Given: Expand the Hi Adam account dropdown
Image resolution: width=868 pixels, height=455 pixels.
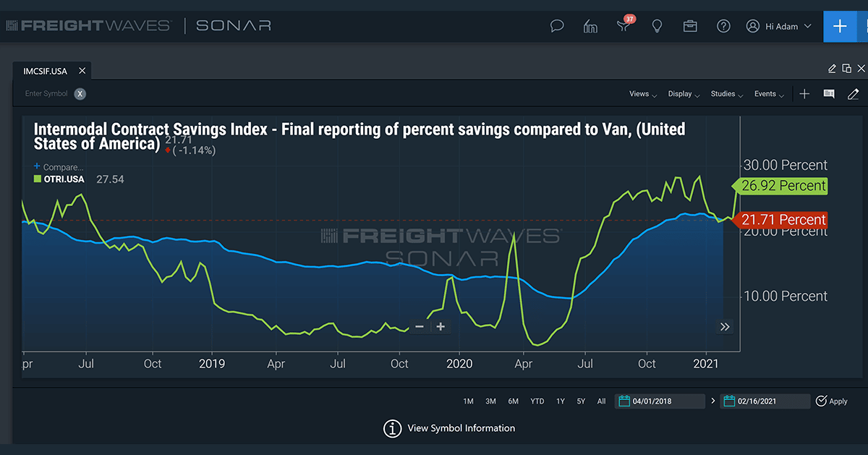Looking at the screenshot, I should pos(780,25).
